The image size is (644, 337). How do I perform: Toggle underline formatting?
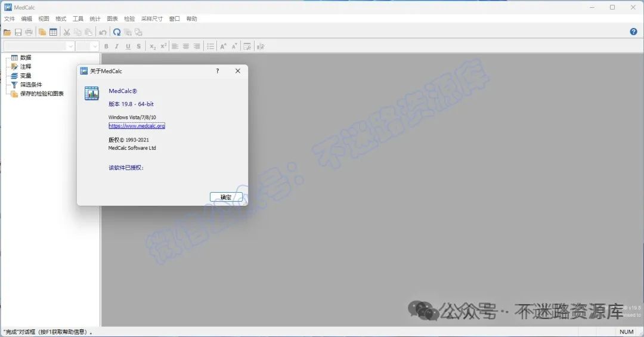click(128, 47)
